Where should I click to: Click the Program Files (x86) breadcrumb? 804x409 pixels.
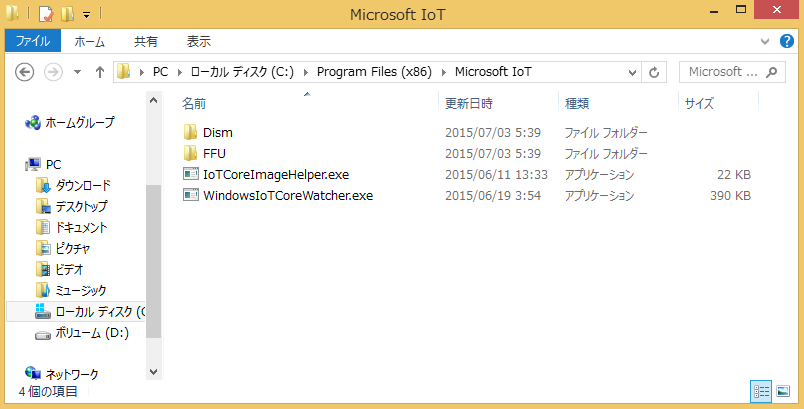tap(374, 72)
